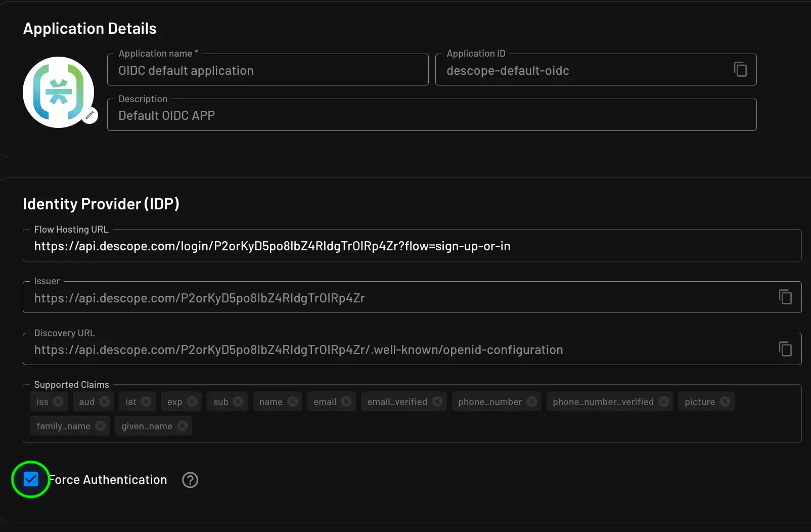Remove the phone_number claim
The width and height of the screenshot is (811, 532).
(x=531, y=401)
